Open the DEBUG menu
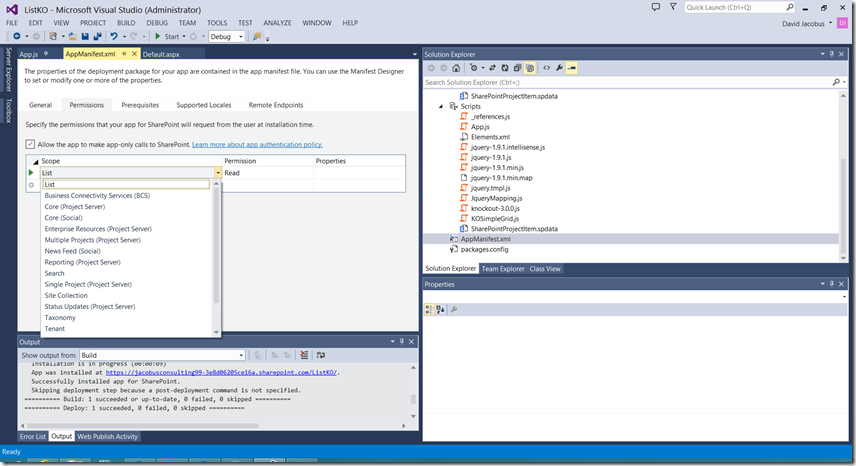The height and width of the screenshot is (466, 856). (x=157, y=23)
